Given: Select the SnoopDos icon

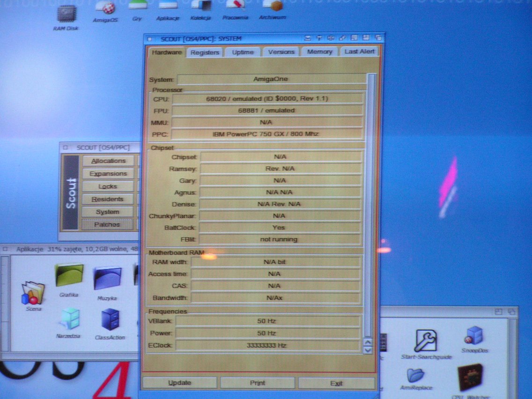Looking at the screenshot, I should point(474,335).
